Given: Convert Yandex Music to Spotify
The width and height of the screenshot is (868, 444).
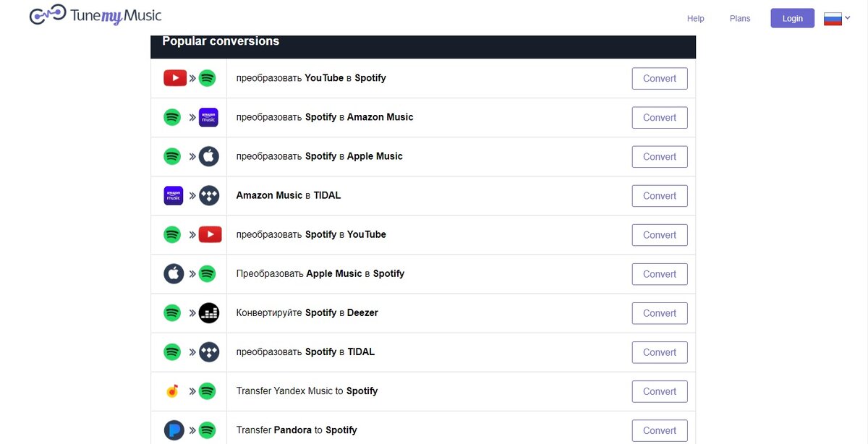Looking at the screenshot, I should (660, 390).
